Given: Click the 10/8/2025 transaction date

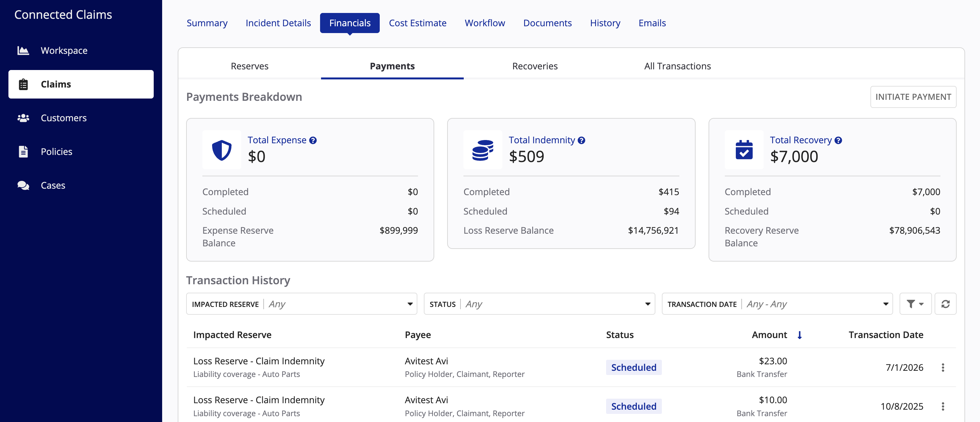Looking at the screenshot, I should tap(902, 406).
